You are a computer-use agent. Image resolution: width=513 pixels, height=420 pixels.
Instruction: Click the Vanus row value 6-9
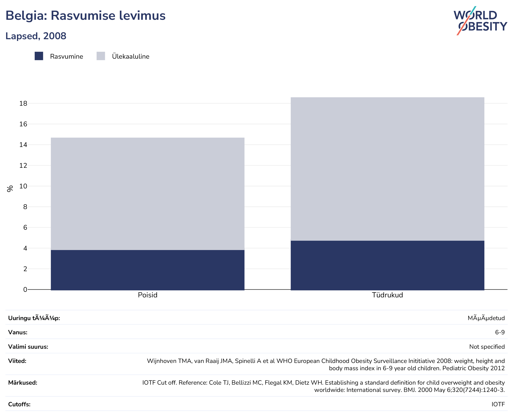click(500, 332)
